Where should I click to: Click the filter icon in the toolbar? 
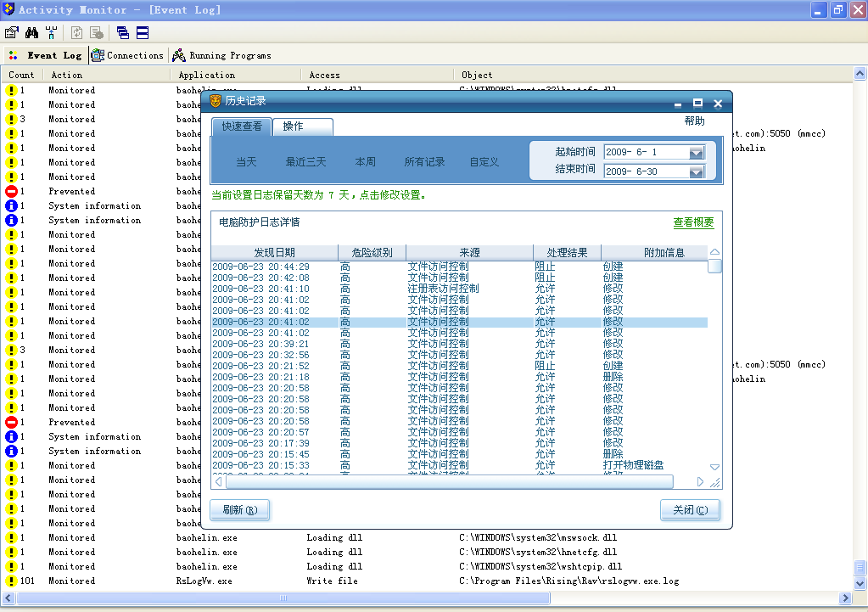[x=51, y=33]
